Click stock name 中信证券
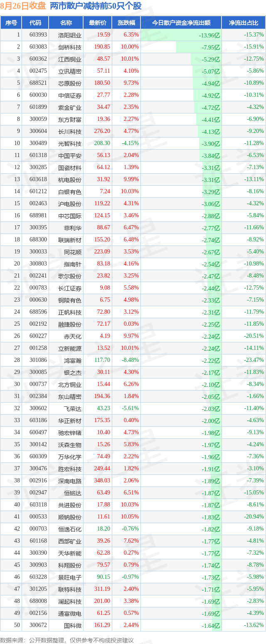The height and width of the screenshot is (644, 266). [70, 96]
